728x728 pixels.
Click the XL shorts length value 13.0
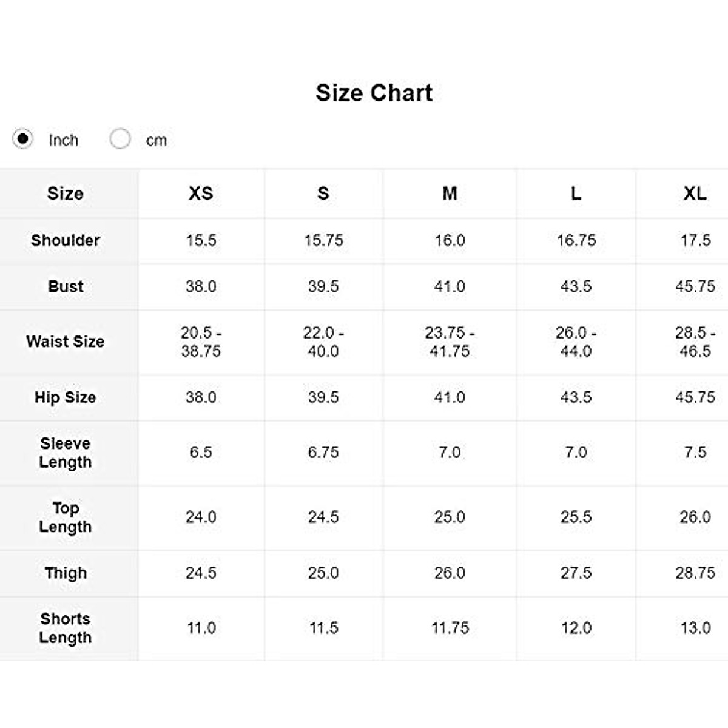click(695, 628)
